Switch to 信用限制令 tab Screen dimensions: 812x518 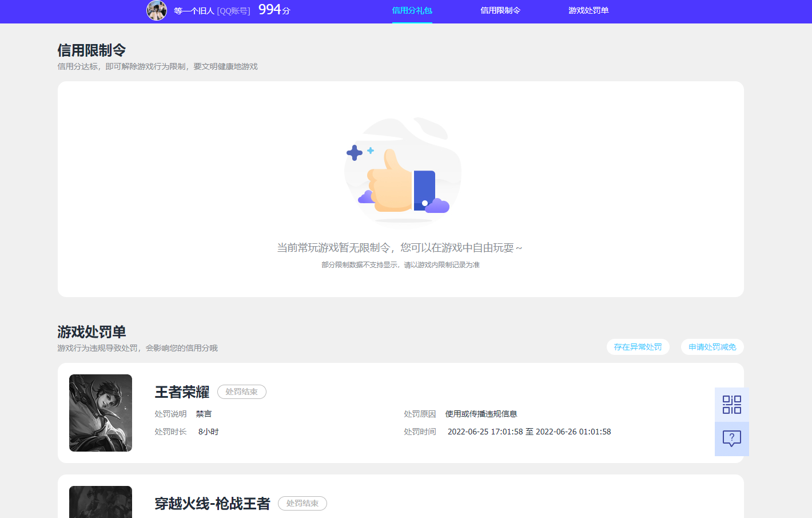(500, 10)
